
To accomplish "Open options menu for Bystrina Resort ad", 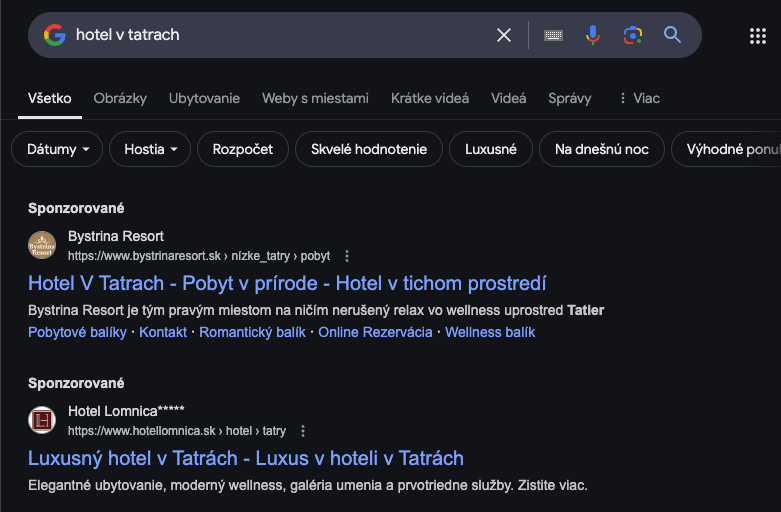I will coord(347,256).
